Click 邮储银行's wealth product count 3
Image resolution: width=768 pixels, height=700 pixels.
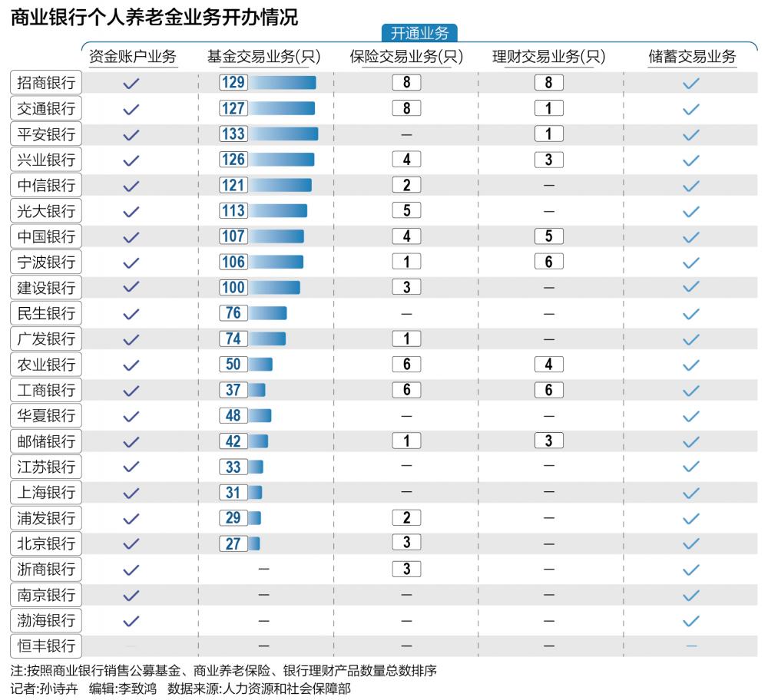tap(548, 441)
